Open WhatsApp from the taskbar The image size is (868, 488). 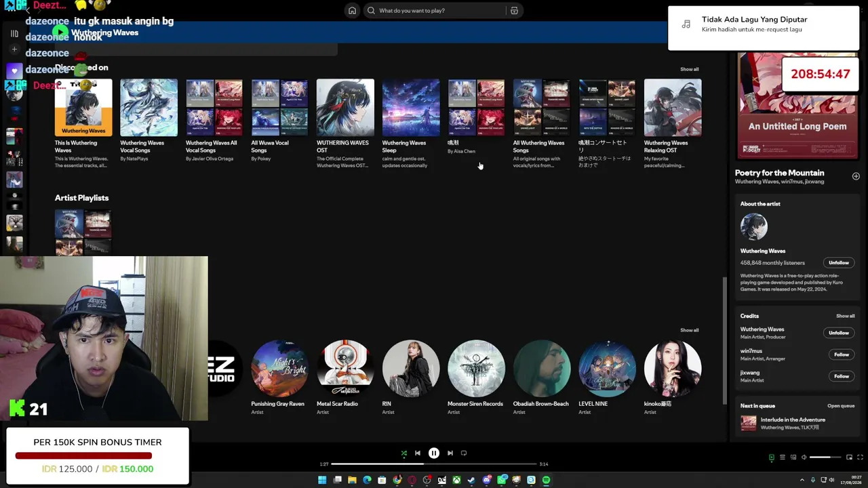[x=501, y=480]
